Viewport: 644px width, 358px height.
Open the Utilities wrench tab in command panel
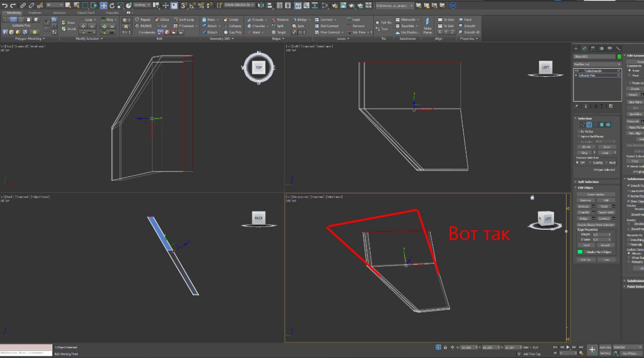pyautogui.click(x=618, y=48)
